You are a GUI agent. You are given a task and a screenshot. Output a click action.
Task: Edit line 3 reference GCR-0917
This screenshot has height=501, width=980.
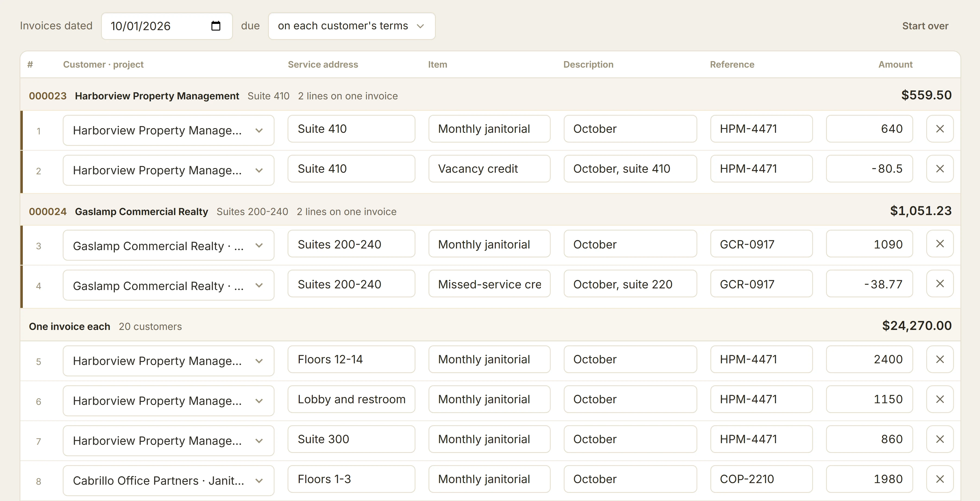point(761,244)
